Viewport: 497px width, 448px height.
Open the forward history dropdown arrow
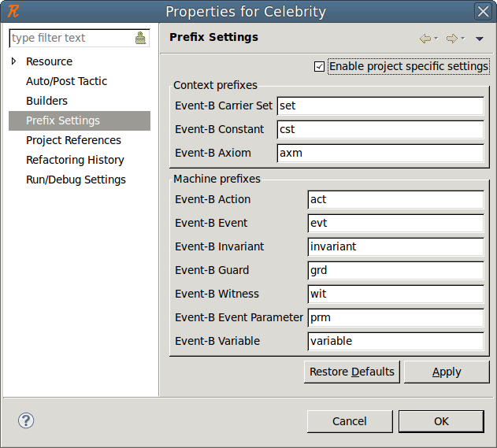click(462, 39)
